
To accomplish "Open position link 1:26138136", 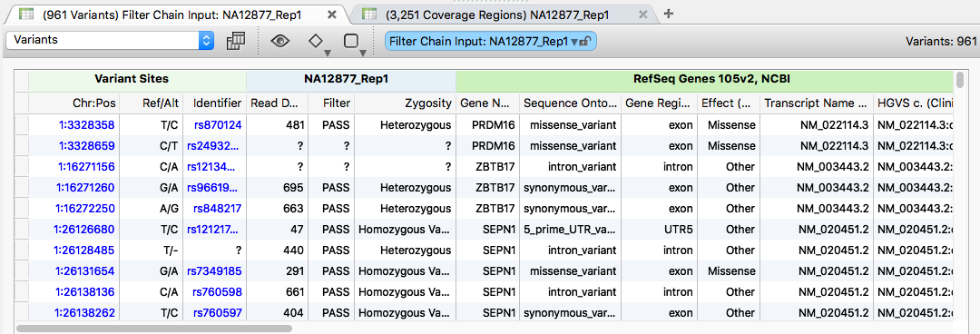I will click(85, 292).
